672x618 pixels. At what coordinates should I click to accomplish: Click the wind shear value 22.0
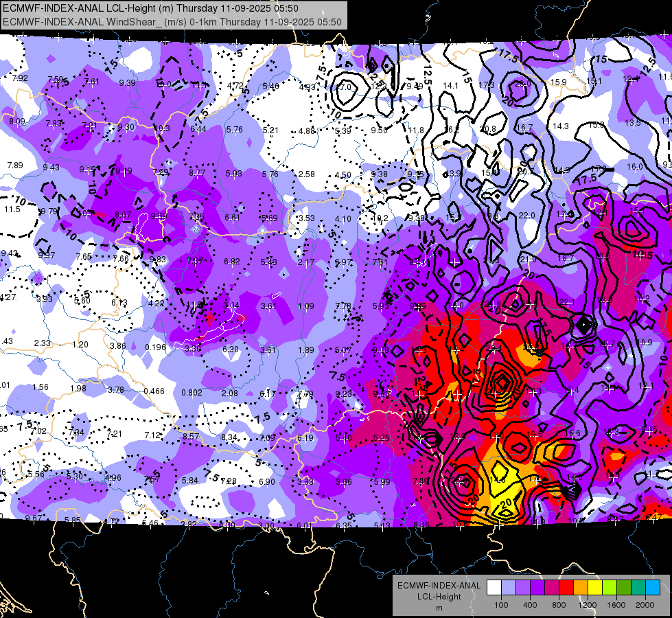point(527,216)
